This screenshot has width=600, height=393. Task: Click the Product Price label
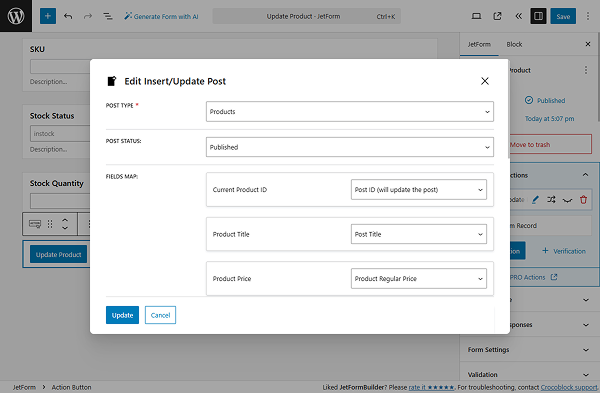[232, 279]
